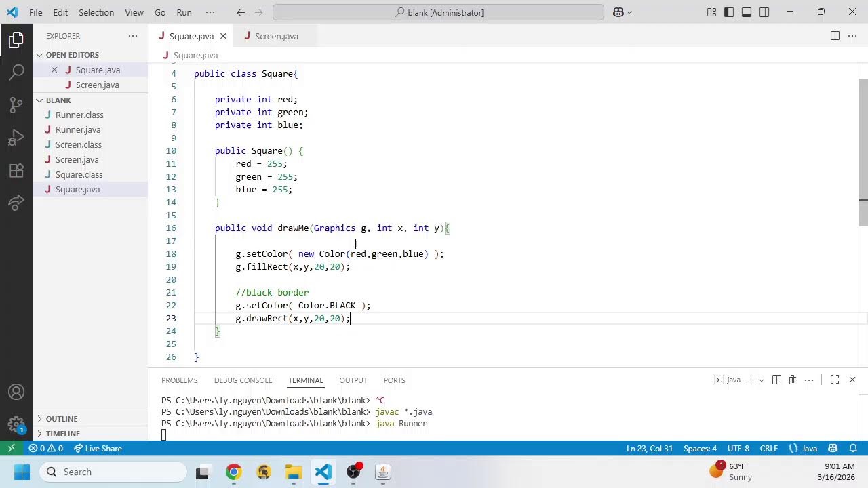
Task: Toggle the secondary side bar visibility
Action: [764, 12]
